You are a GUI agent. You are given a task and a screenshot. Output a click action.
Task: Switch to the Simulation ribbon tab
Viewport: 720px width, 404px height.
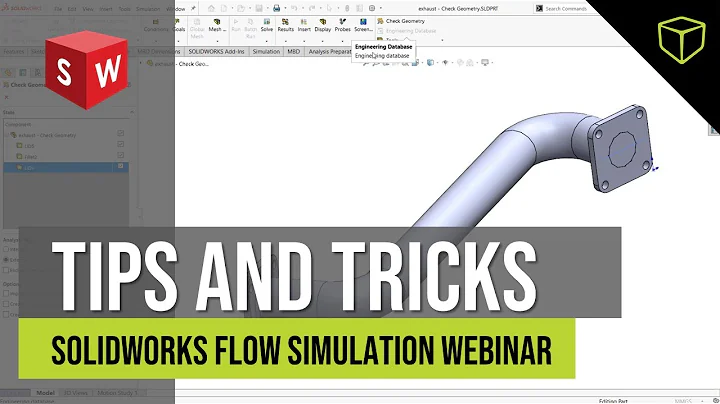click(x=266, y=51)
